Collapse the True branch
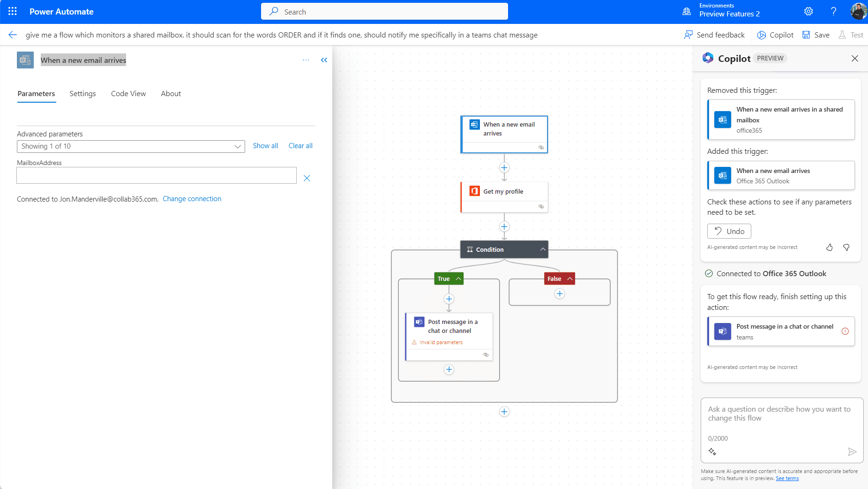Viewport: 868px width, 489px height. pos(458,278)
